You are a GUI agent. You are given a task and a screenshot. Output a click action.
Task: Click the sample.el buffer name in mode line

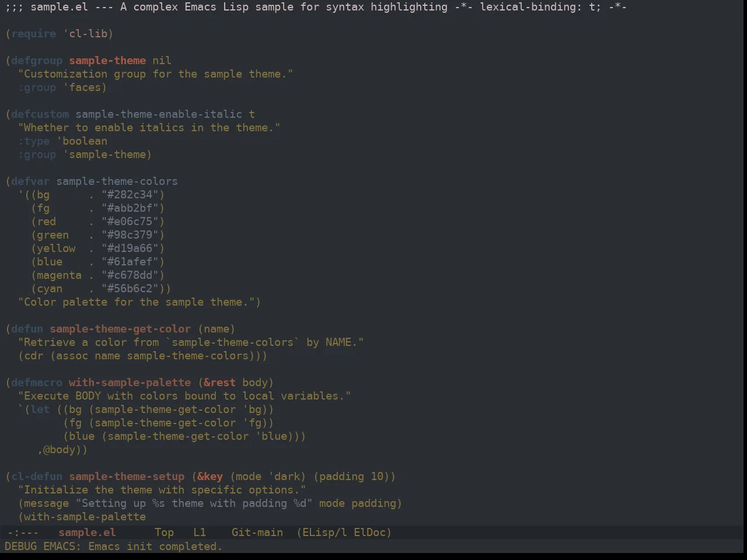coord(87,532)
